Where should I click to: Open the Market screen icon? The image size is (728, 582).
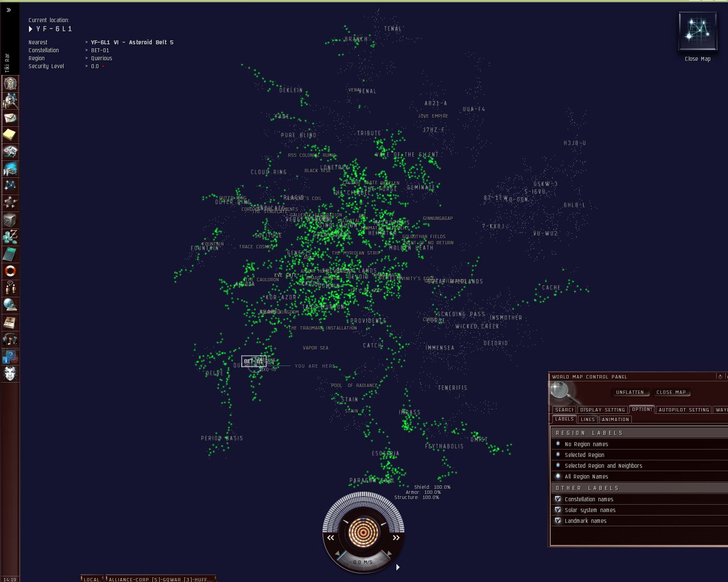click(x=10, y=169)
